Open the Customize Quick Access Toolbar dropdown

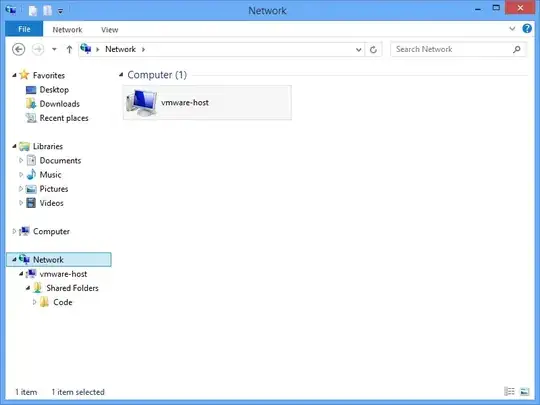[60, 11]
